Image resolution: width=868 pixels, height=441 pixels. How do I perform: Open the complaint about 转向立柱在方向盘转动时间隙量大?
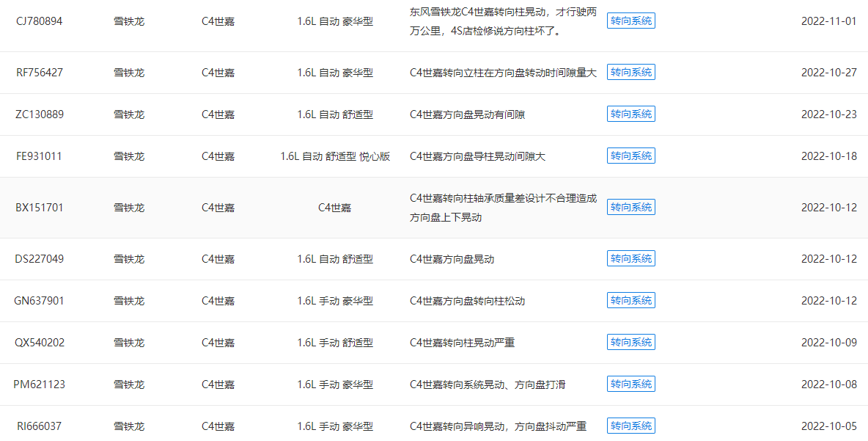coord(503,73)
